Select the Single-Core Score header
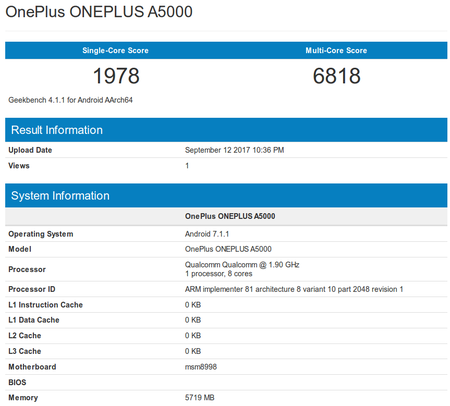450x406 pixels. pos(115,50)
